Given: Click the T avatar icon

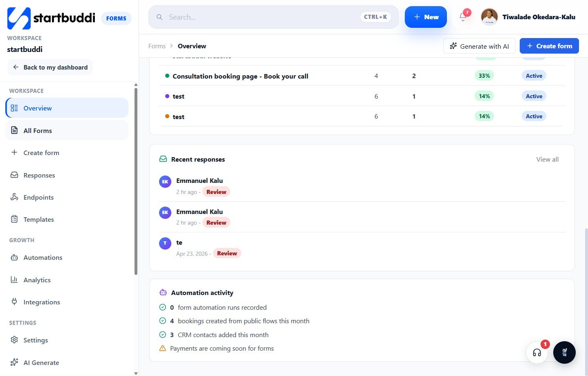Looking at the screenshot, I should [165, 243].
